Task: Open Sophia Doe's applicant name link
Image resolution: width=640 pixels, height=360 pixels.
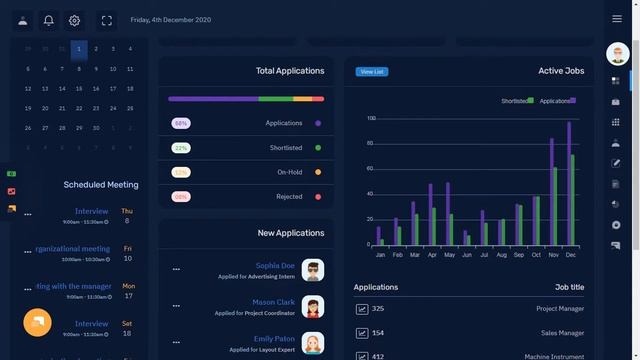Action: click(275, 266)
